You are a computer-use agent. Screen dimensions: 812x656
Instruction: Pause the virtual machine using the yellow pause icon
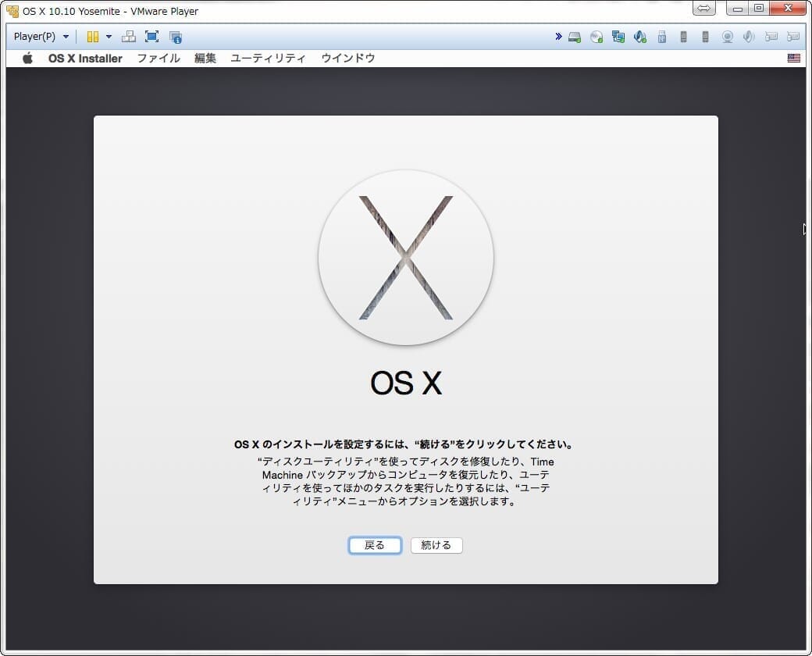[x=92, y=37]
